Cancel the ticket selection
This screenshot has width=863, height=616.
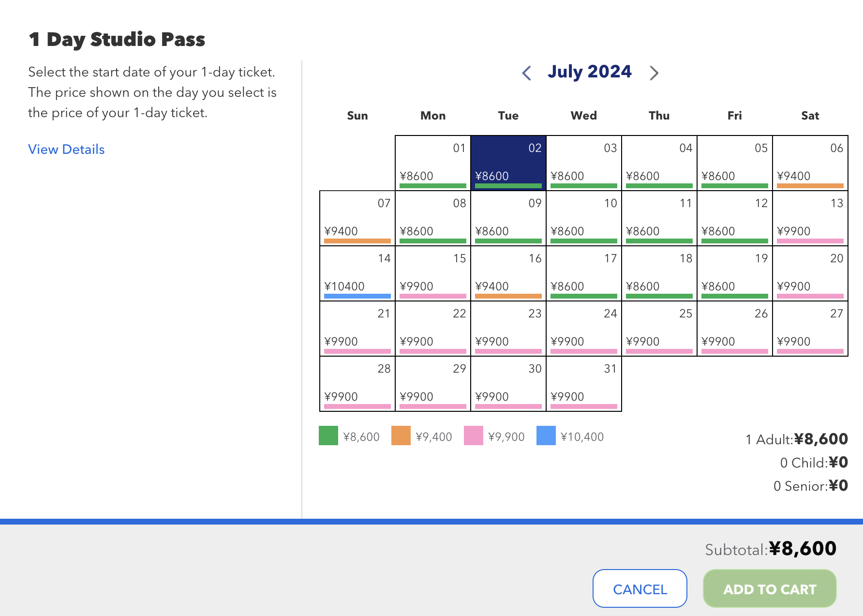(640, 588)
